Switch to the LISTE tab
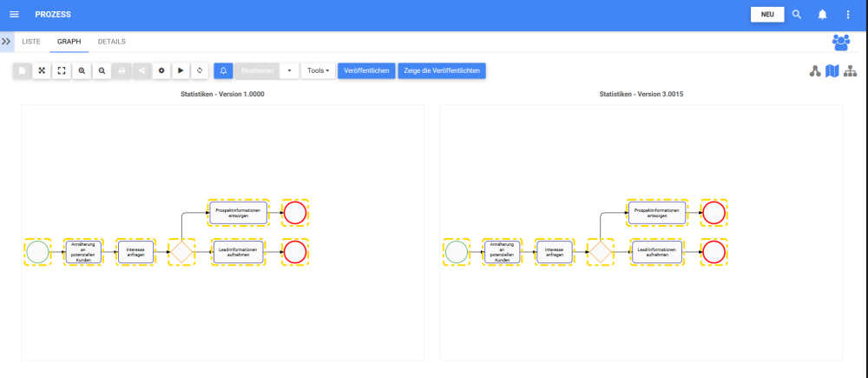This screenshot has height=378, width=868. click(31, 41)
